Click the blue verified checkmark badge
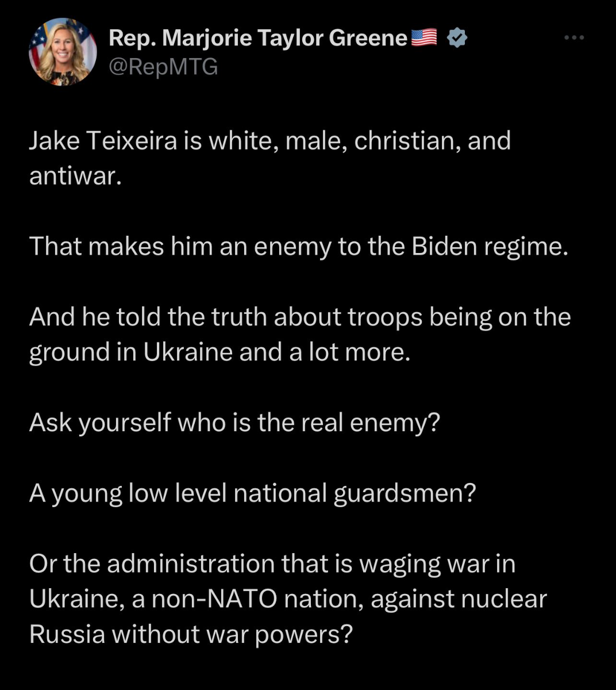The height and width of the screenshot is (690, 616). click(457, 38)
